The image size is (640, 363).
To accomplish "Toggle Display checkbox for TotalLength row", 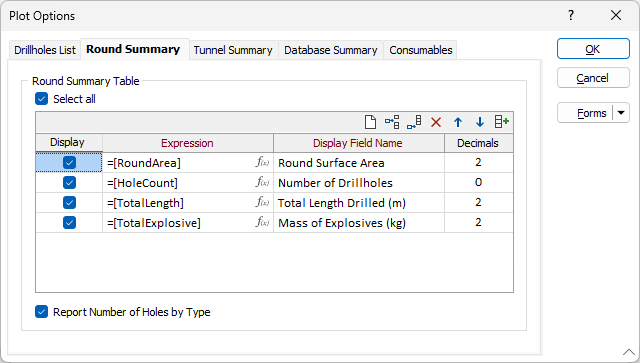I will coord(69,202).
